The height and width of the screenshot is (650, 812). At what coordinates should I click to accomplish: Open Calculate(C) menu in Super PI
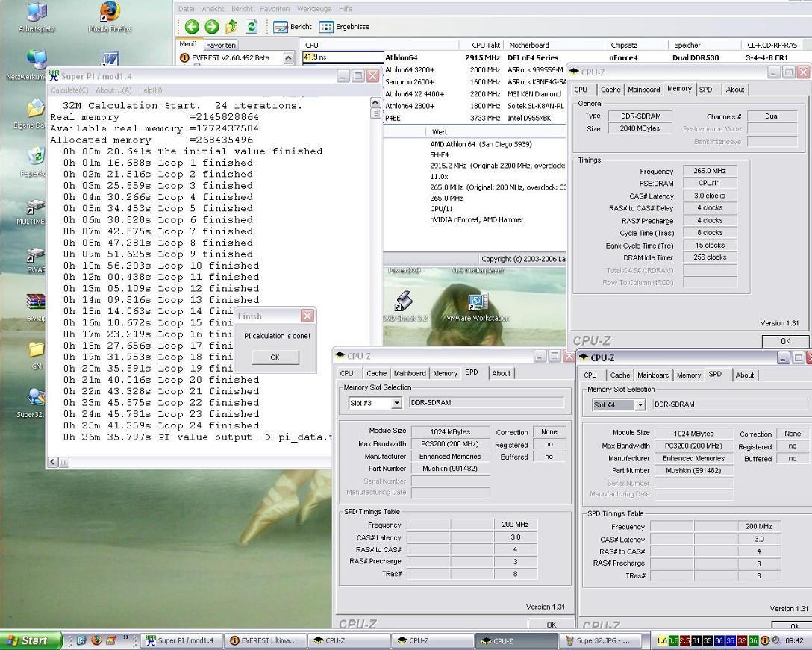click(69, 90)
